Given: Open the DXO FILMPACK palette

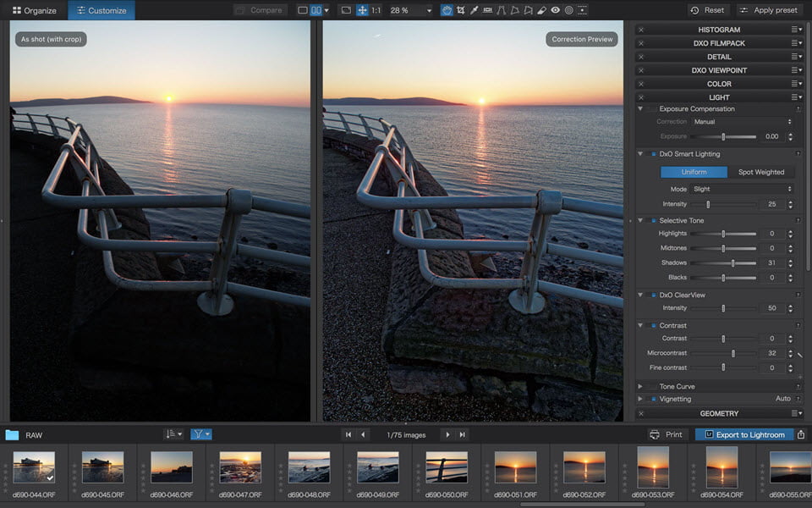Looking at the screenshot, I should [x=719, y=43].
